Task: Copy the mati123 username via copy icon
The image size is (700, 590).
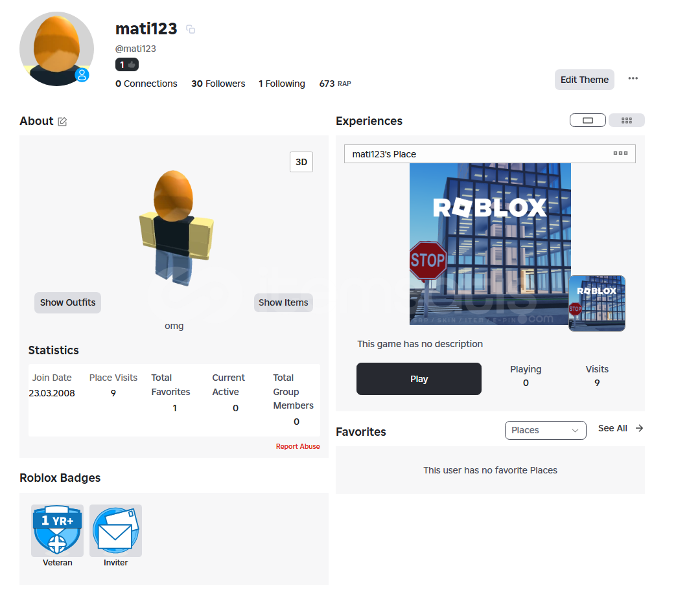Action: 191,29
